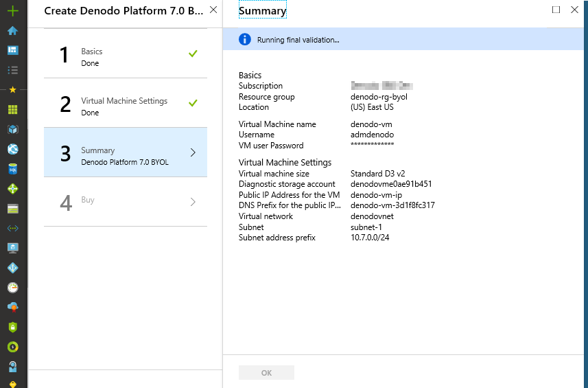Open App Services globe icon
This screenshot has width=588, height=388.
tap(13, 149)
